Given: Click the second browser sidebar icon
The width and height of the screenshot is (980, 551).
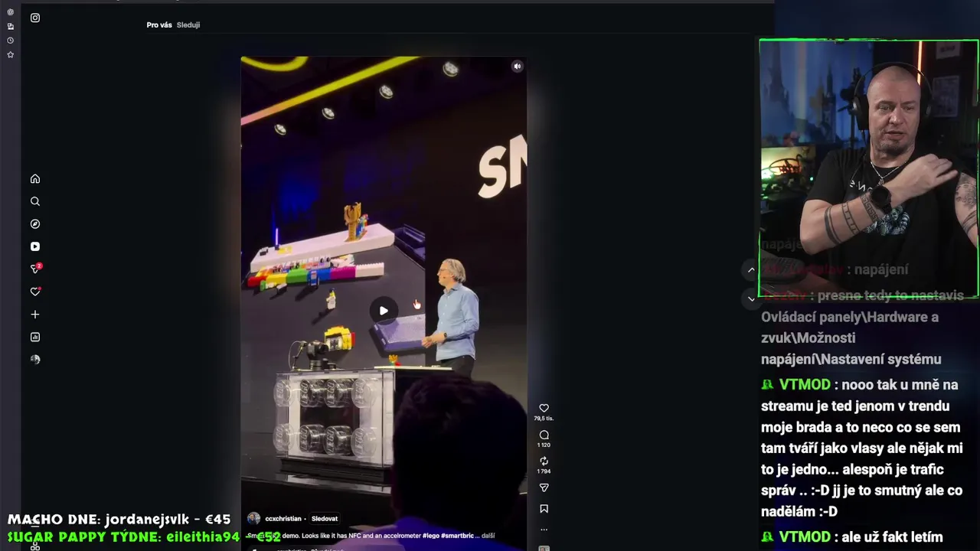Looking at the screenshot, I should click(10, 26).
